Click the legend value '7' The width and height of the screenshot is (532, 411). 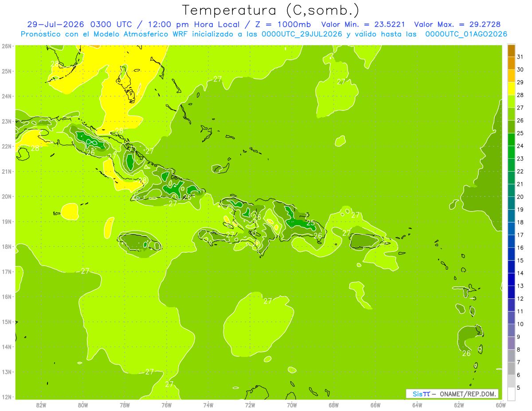pyautogui.click(x=519, y=362)
